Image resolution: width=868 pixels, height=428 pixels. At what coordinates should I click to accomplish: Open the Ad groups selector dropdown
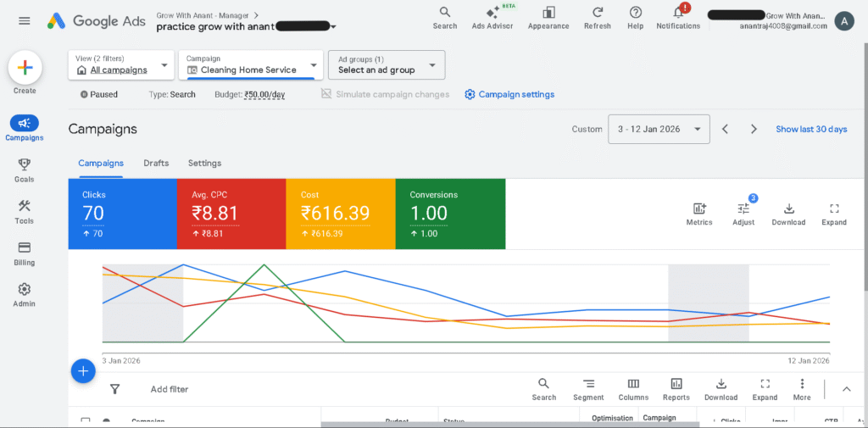pyautogui.click(x=387, y=64)
